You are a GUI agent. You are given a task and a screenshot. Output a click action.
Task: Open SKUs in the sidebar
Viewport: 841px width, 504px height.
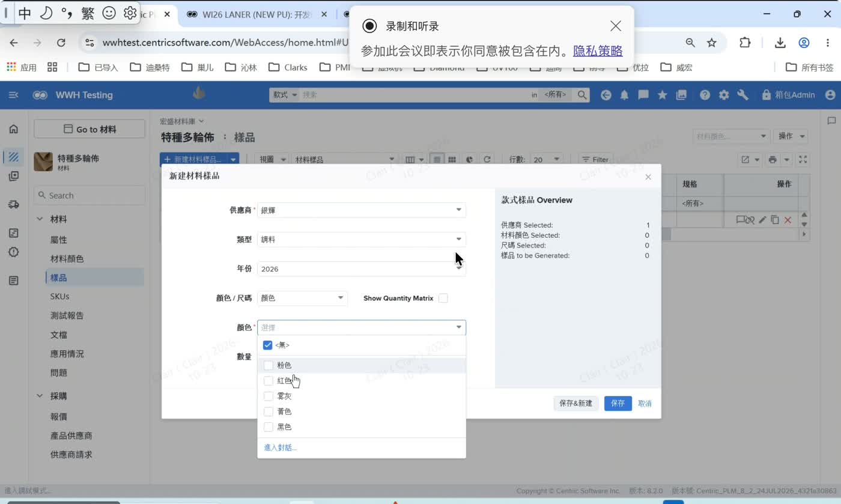60,296
